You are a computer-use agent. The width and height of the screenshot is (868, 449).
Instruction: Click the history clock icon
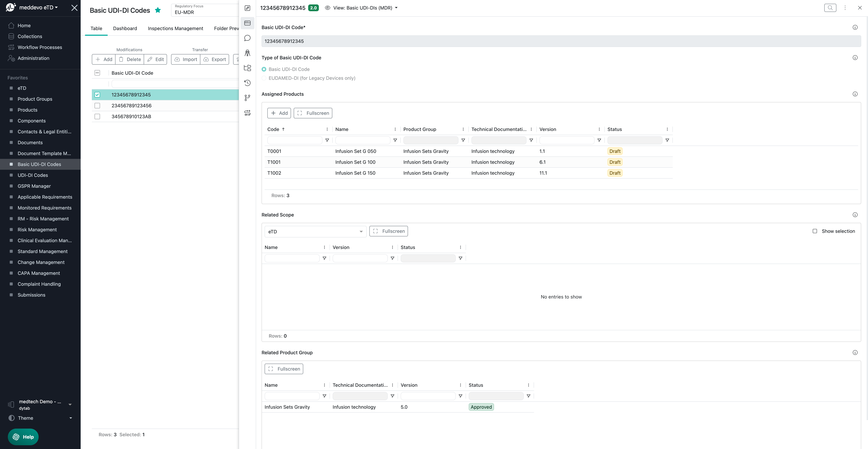(x=247, y=83)
